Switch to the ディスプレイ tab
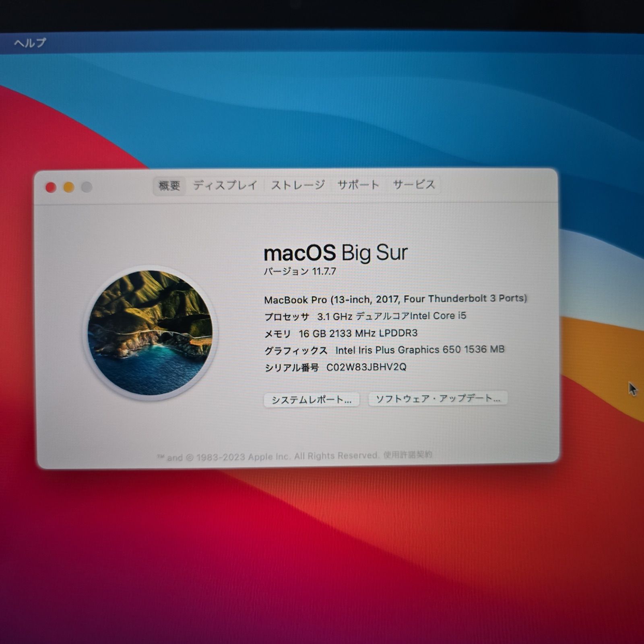 225,185
